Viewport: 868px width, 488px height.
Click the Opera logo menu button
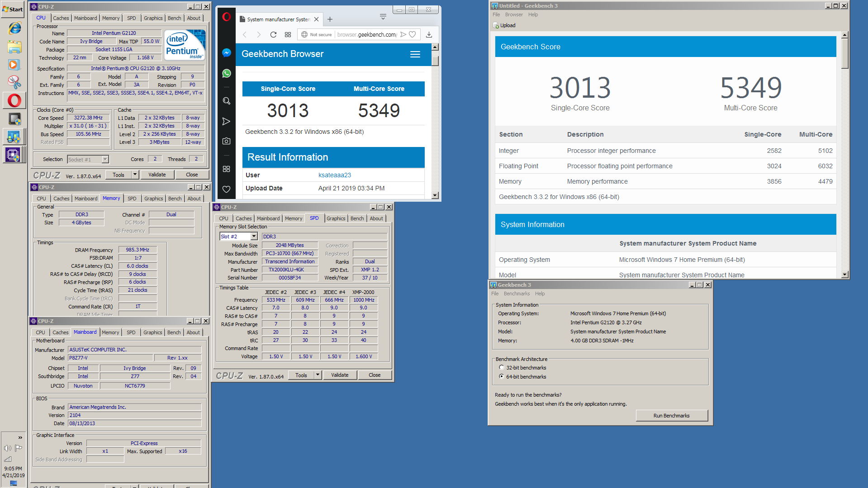[x=227, y=17]
